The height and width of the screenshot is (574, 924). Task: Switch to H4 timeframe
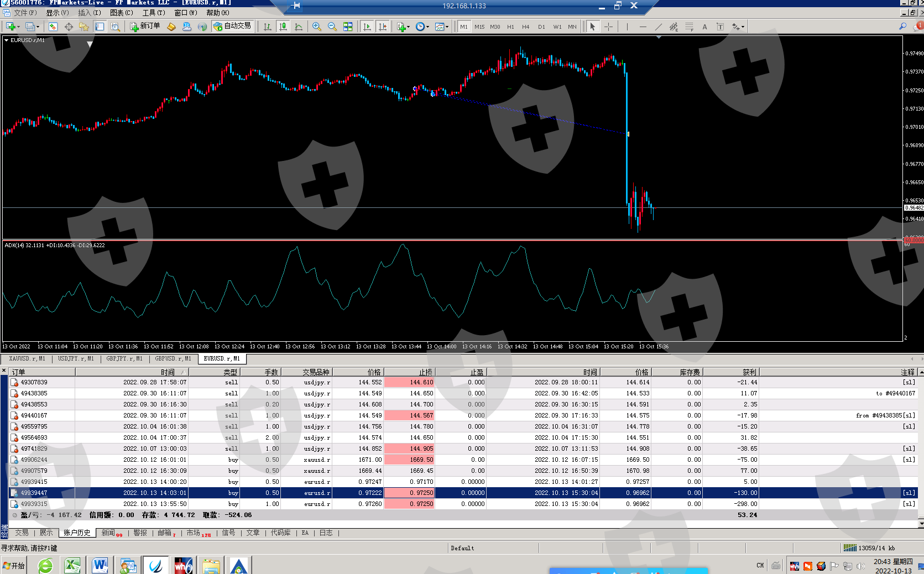pyautogui.click(x=525, y=27)
